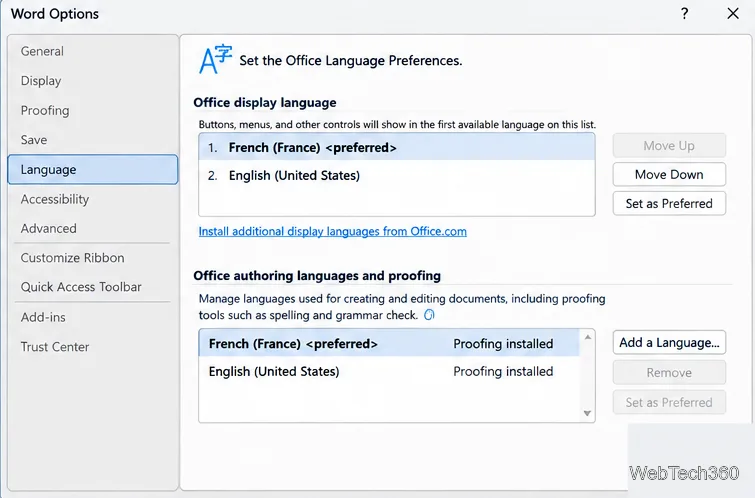Open Install additional display languages link
The image size is (755, 498).
click(333, 231)
